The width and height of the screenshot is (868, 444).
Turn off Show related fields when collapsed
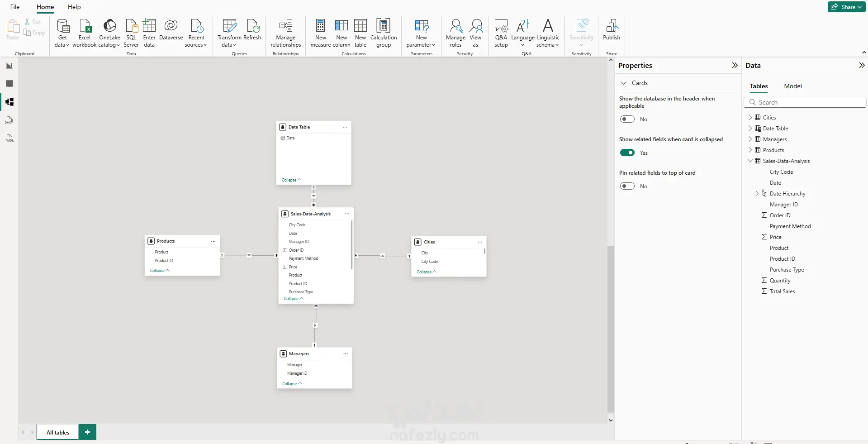627,153
